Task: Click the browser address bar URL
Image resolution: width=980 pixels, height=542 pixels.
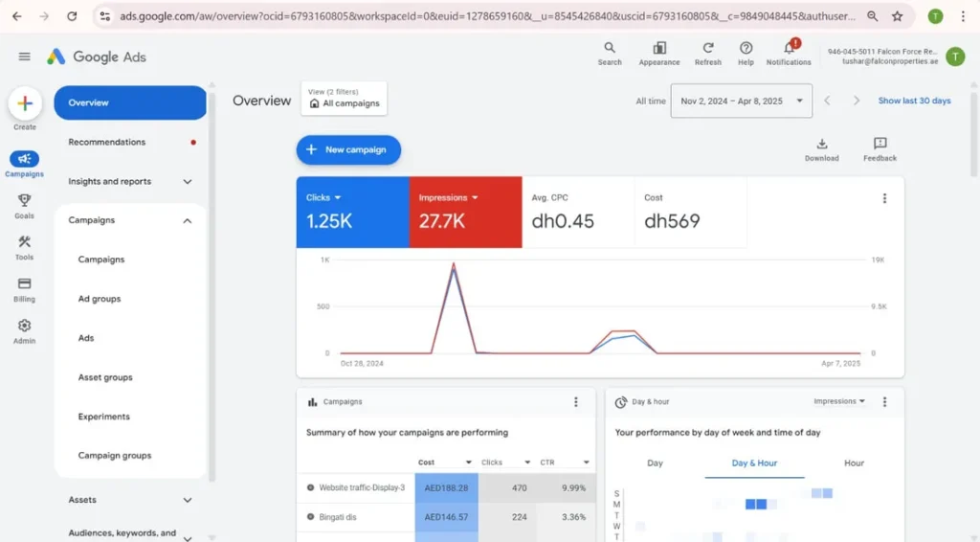Action: pos(487,16)
